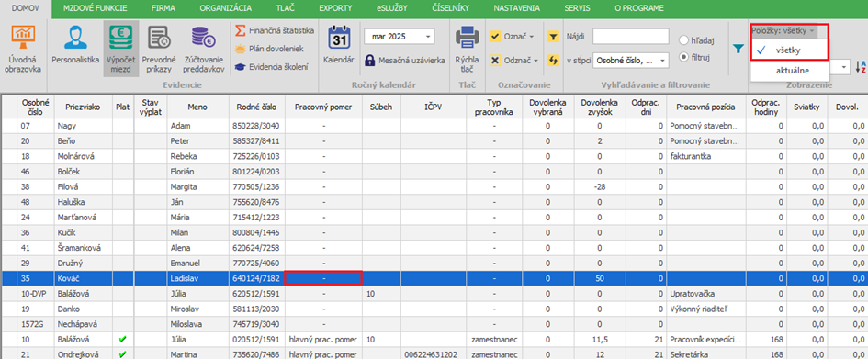Viewport: 868px width, 359px height.
Task: Click into the Nájdi search field
Action: (x=630, y=37)
